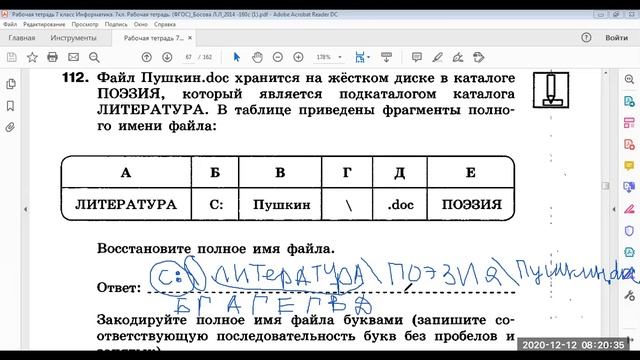Screen dimensions: 640x360
Task: Open the Подпись menu
Action: pos(116,24)
